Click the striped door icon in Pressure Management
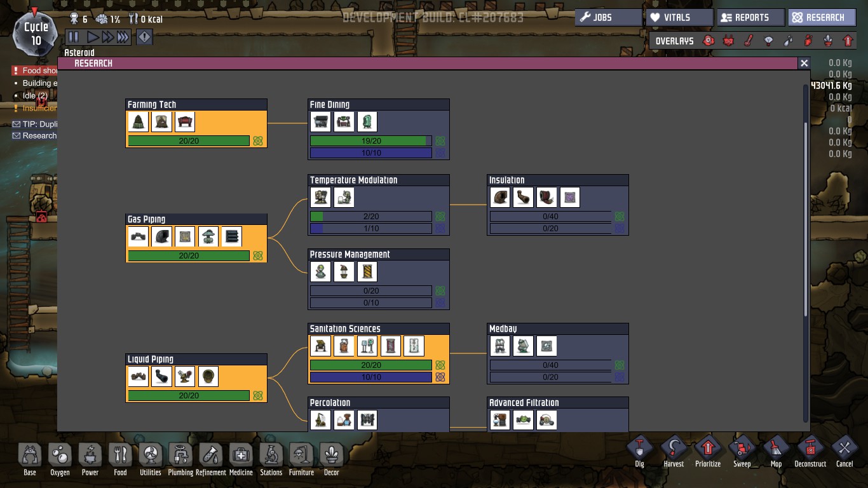The height and width of the screenshot is (488, 868). [x=367, y=272]
